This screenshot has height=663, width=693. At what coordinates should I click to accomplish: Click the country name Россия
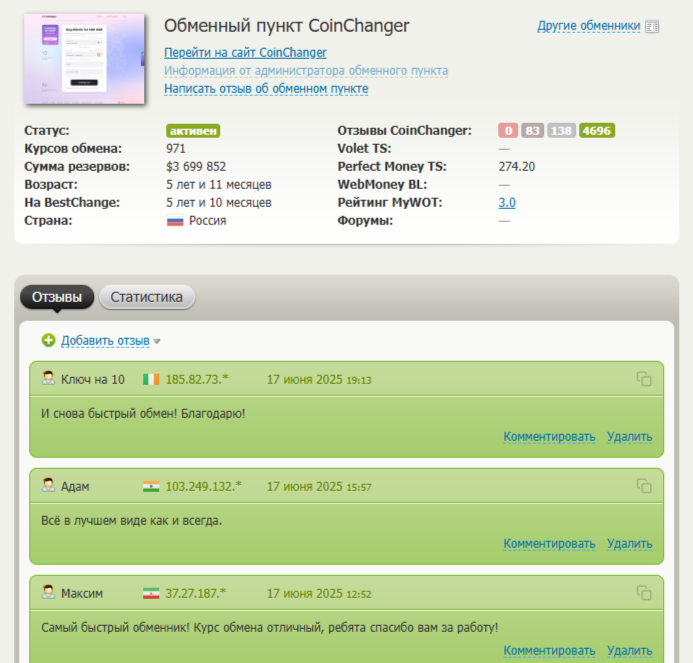208,221
